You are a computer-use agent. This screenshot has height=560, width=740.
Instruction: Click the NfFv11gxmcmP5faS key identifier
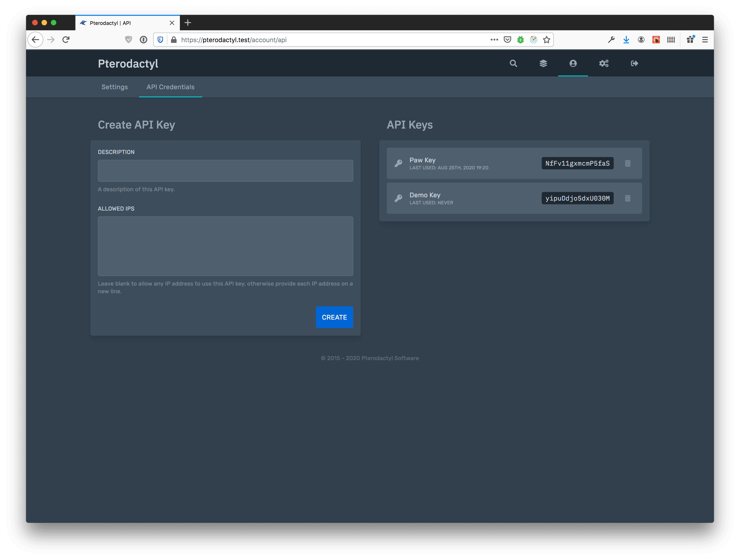tap(577, 163)
